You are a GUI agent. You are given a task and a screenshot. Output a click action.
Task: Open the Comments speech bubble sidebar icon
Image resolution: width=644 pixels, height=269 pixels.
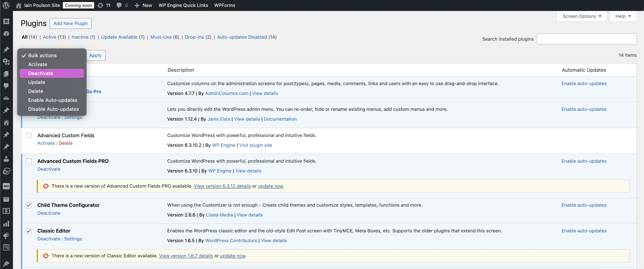6,86
